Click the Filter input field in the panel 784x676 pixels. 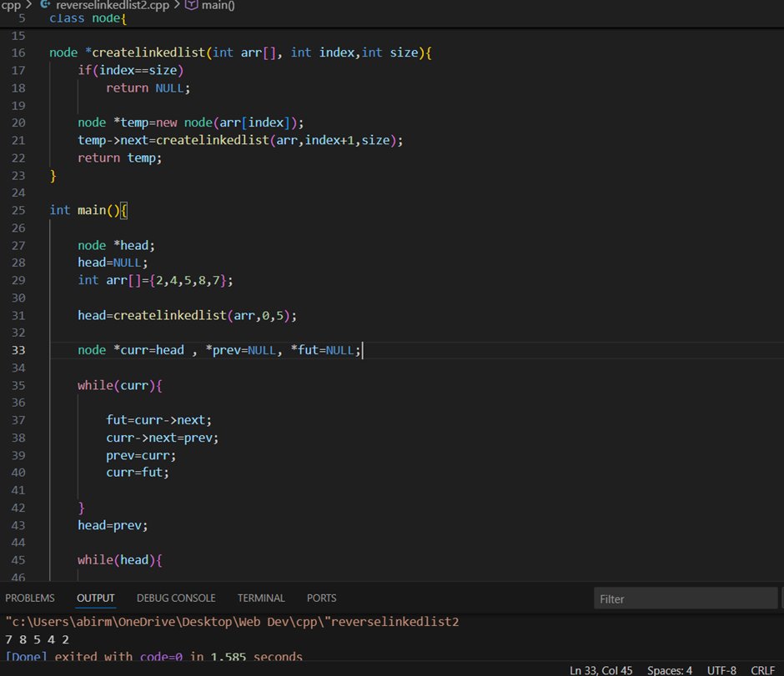point(686,598)
